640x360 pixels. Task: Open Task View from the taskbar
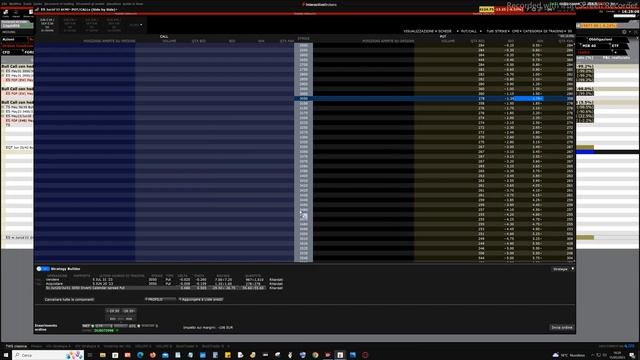pyautogui.click(x=90, y=355)
